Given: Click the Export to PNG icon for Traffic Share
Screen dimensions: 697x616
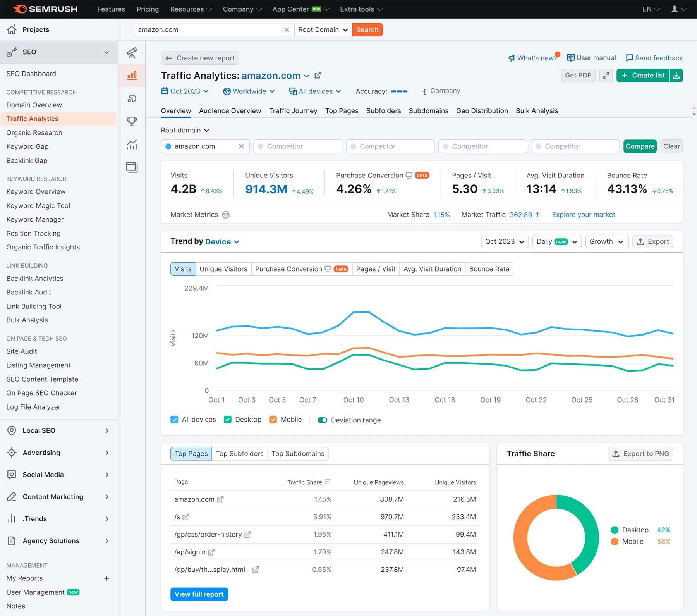Looking at the screenshot, I should tap(615, 454).
